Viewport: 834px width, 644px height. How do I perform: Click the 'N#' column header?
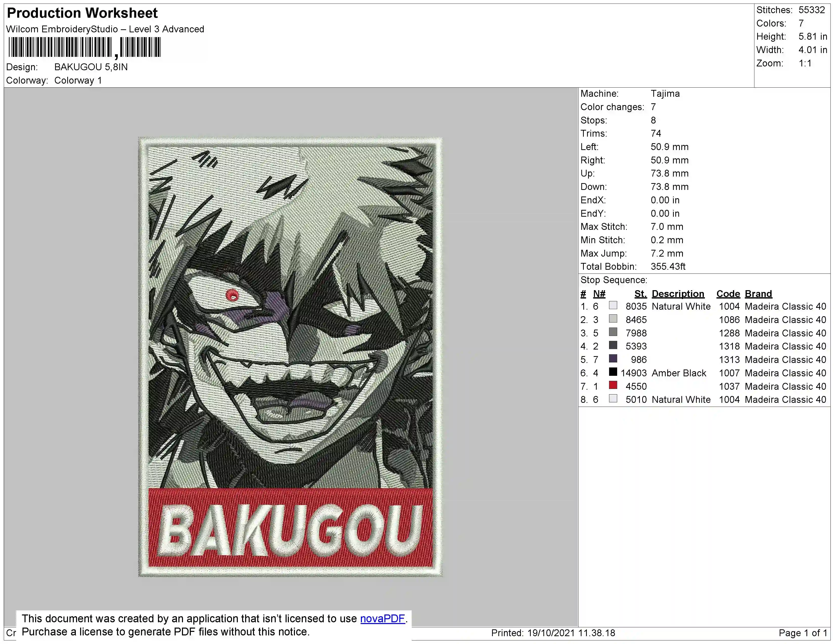pos(599,294)
